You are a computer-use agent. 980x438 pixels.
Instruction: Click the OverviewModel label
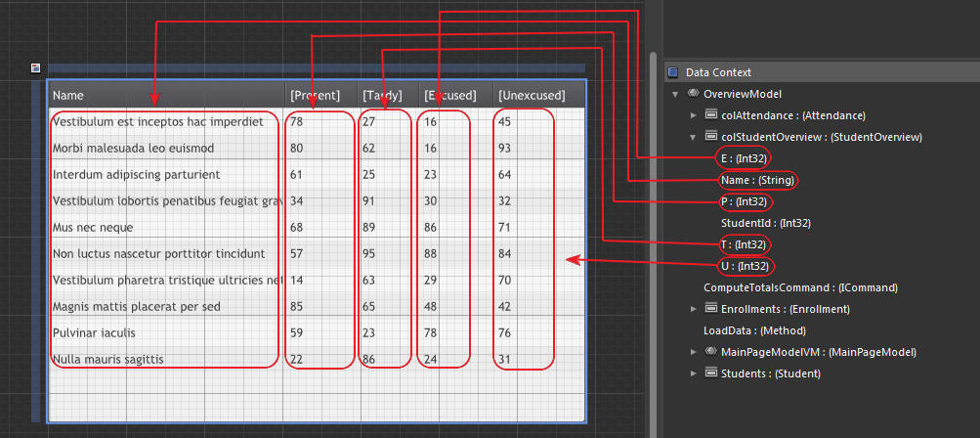pos(743,94)
